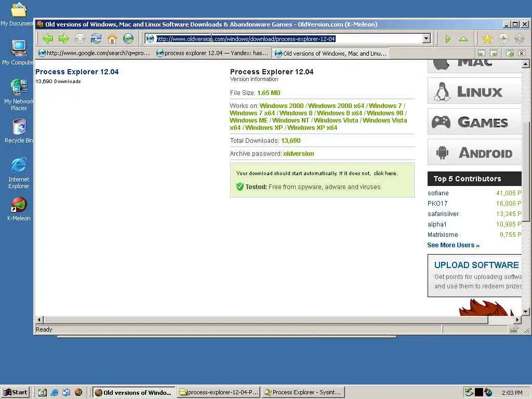This screenshot has width=532, height=399.
Task: Click the Matrixisme contributor name
Action: 443,235
